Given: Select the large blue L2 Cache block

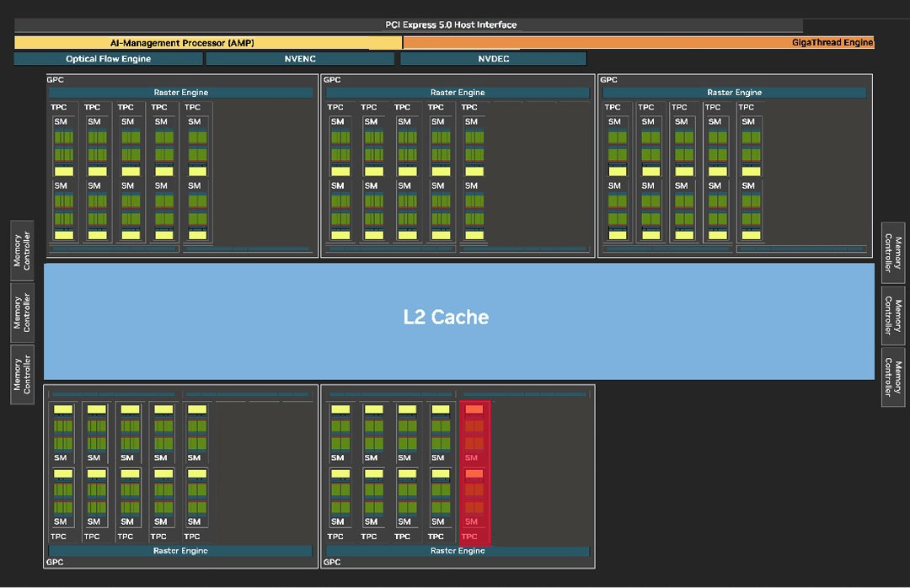Looking at the screenshot, I should tap(459, 322).
